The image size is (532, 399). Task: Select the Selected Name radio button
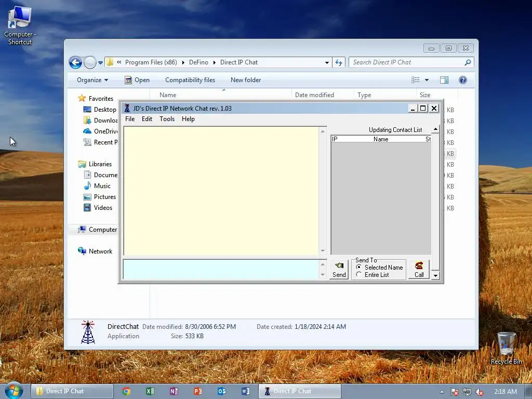click(x=358, y=268)
